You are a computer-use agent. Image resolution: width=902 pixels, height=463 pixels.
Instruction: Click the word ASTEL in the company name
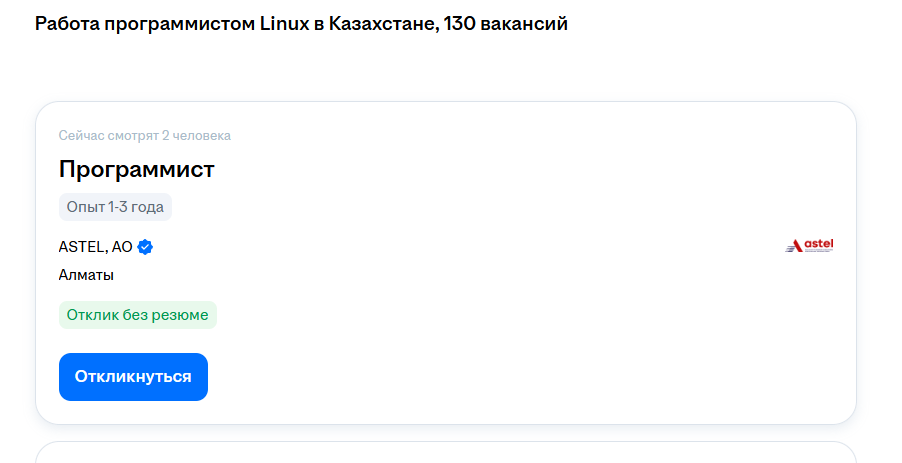83,247
